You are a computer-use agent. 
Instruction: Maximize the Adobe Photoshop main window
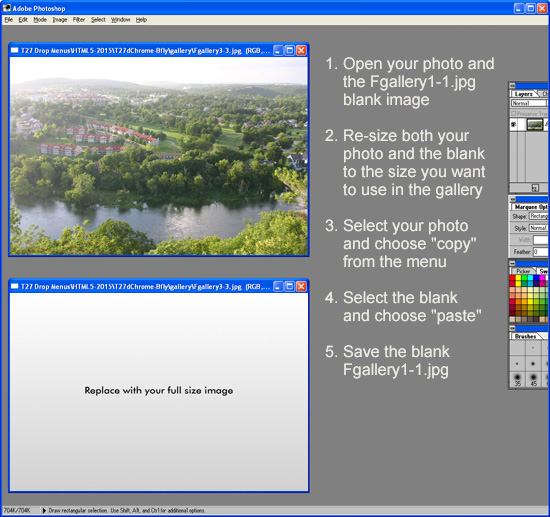[x=531, y=8]
